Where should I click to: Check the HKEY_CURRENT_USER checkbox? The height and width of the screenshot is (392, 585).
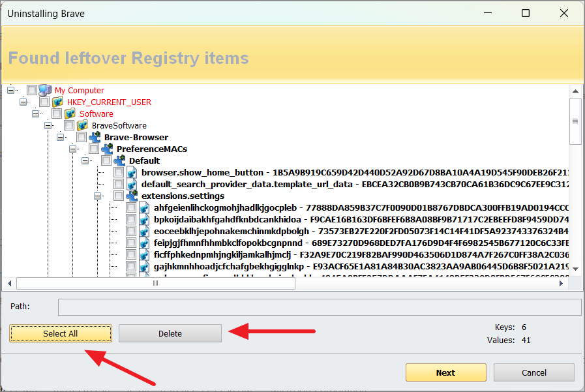click(44, 102)
